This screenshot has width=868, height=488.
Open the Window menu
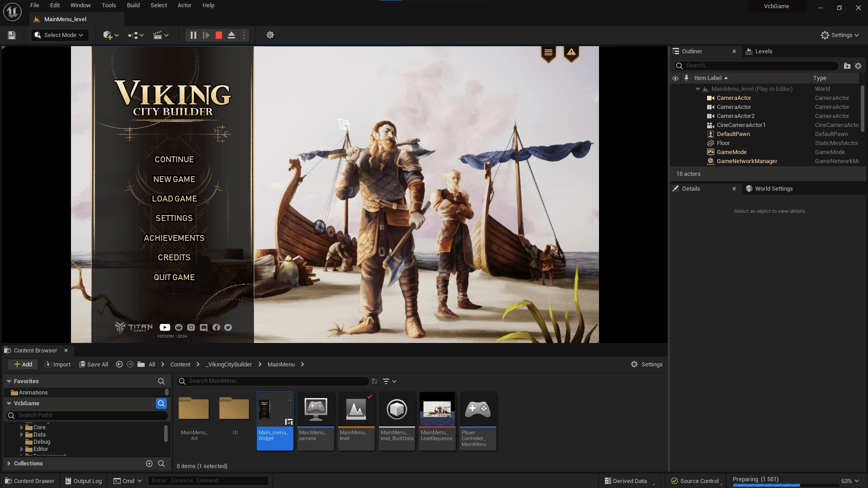click(80, 5)
